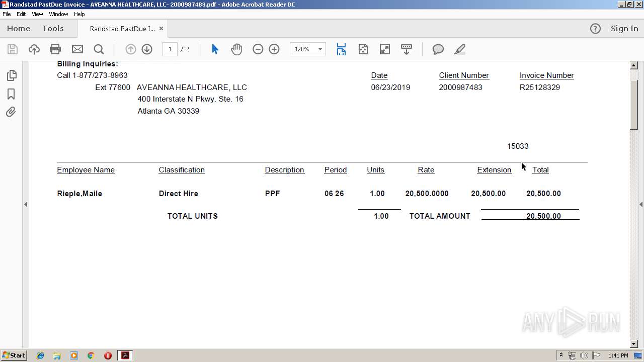
Task: Enter full screen mode icon
Action: pos(385,49)
